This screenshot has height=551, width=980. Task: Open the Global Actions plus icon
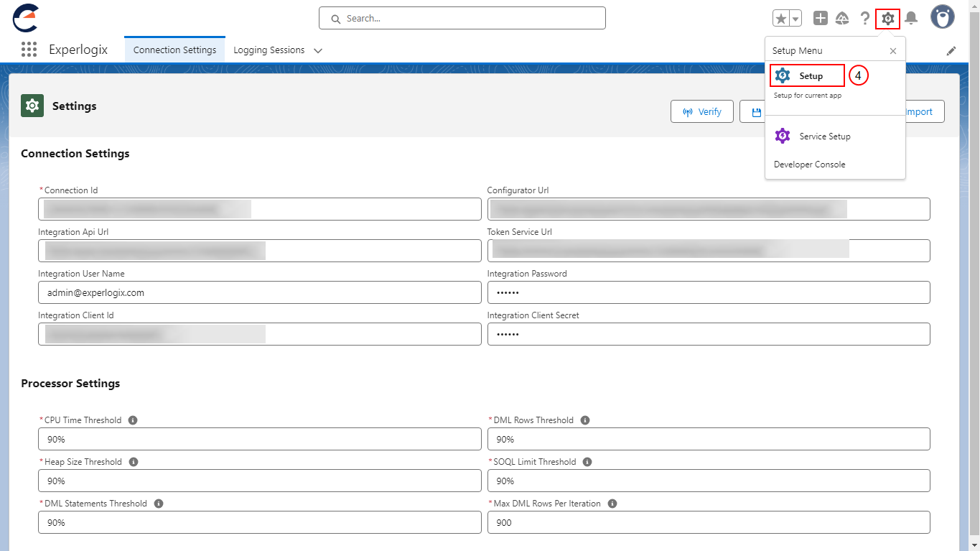pos(821,19)
